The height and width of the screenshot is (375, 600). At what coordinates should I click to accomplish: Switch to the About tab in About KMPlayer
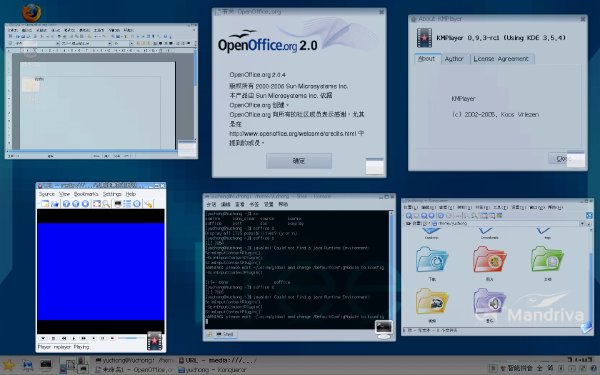tap(426, 59)
